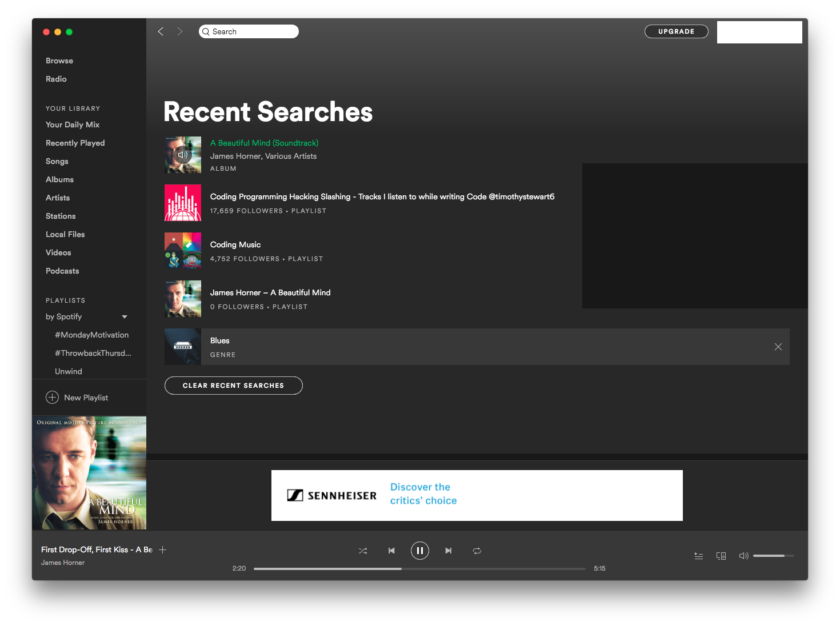840x626 pixels.
Task: Open Local Files
Action: (x=65, y=234)
